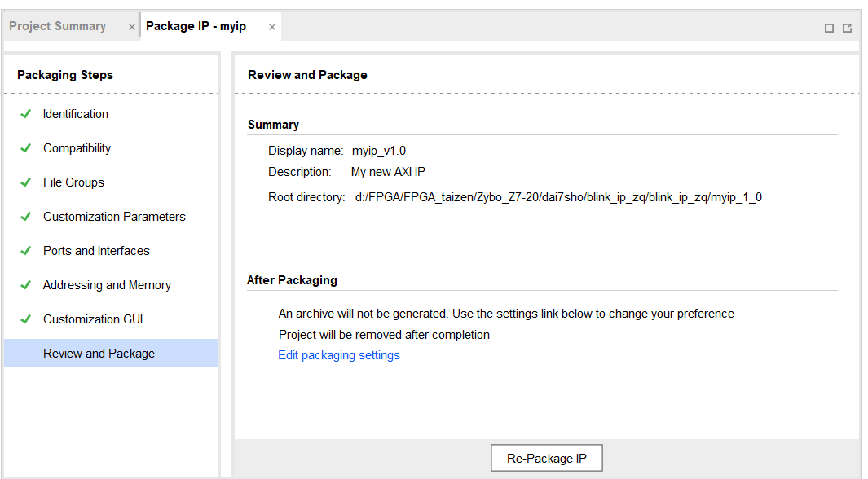Click the display name value myip_v1.0
Viewport: 868px width, 479px height.
[x=379, y=151]
